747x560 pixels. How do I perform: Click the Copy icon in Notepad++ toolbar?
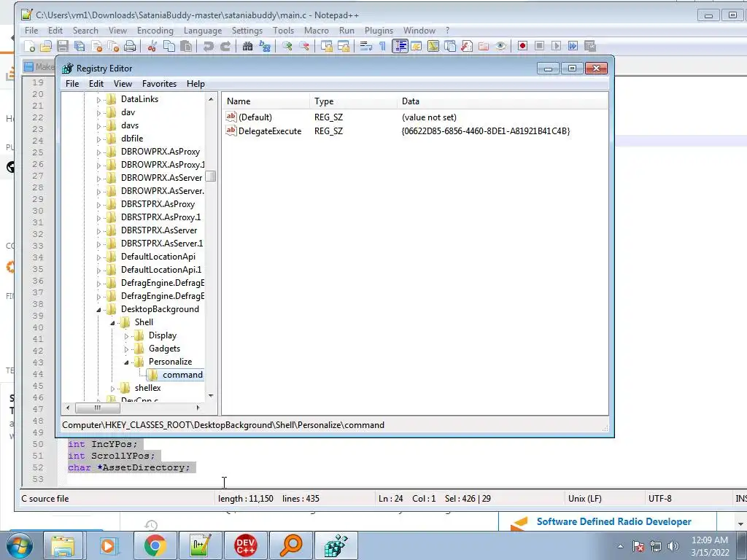pyautogui.click(x=169, y=46)
